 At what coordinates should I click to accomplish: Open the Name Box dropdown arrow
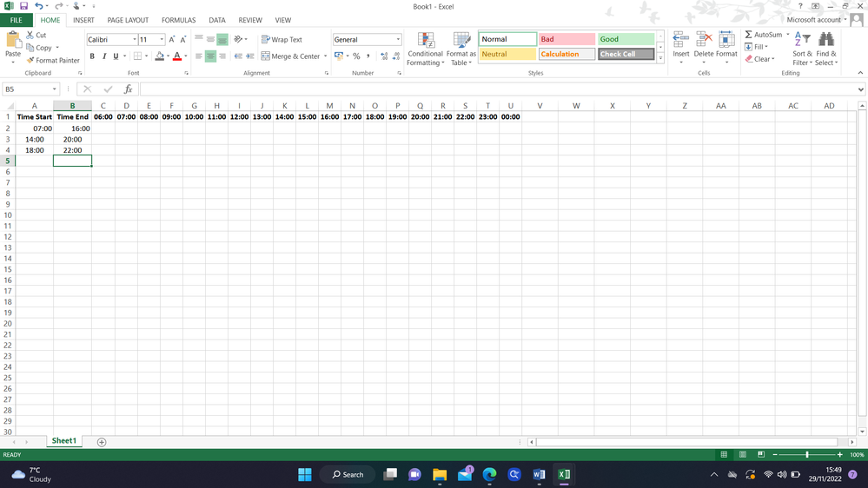54,89
